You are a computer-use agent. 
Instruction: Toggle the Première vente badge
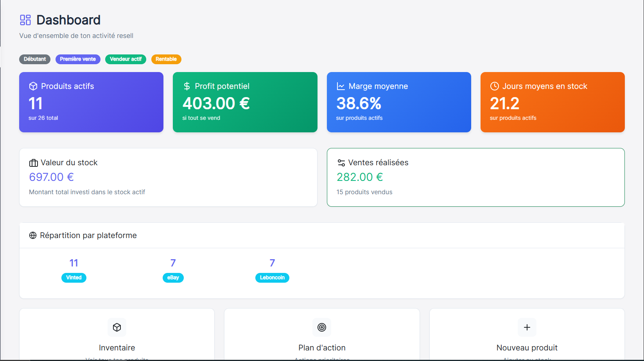(78, 59)
